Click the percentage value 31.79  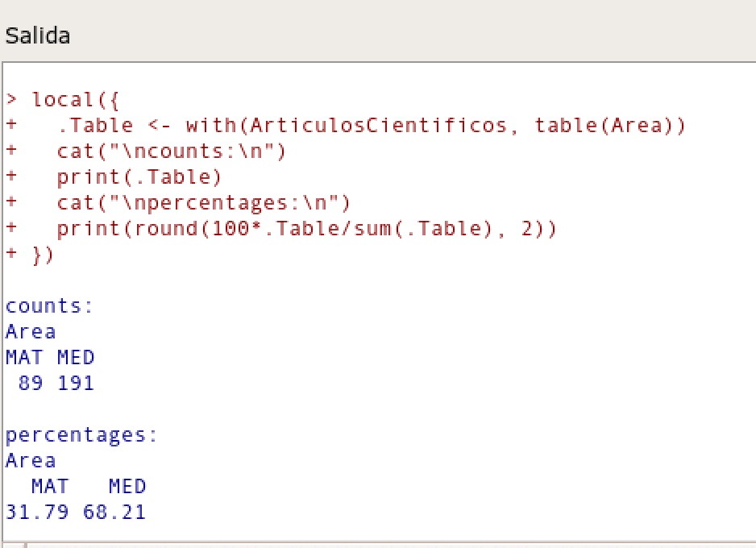[x=37, y=513]
